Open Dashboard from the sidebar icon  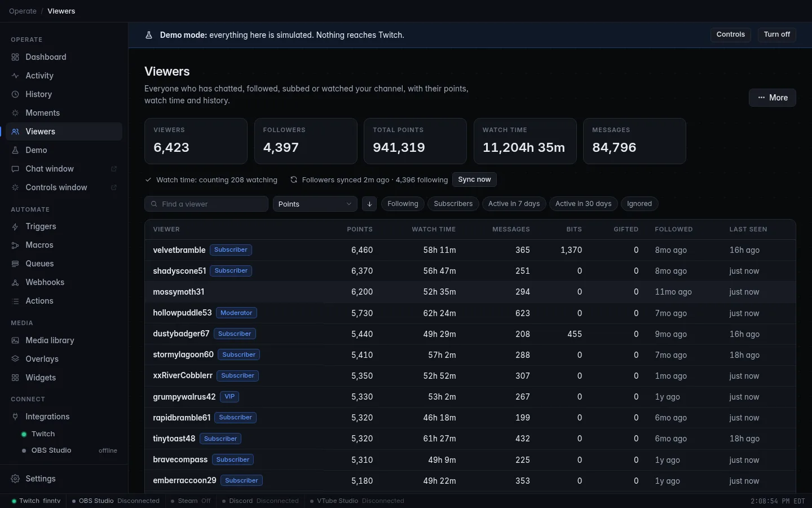click(15, 57)
